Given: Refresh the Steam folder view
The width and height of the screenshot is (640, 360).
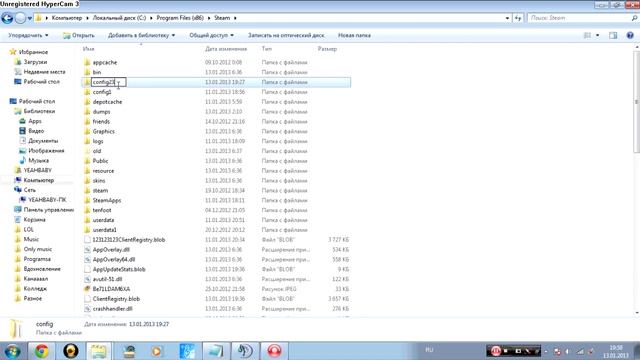Looking at the screenshot, I should 518,18.
